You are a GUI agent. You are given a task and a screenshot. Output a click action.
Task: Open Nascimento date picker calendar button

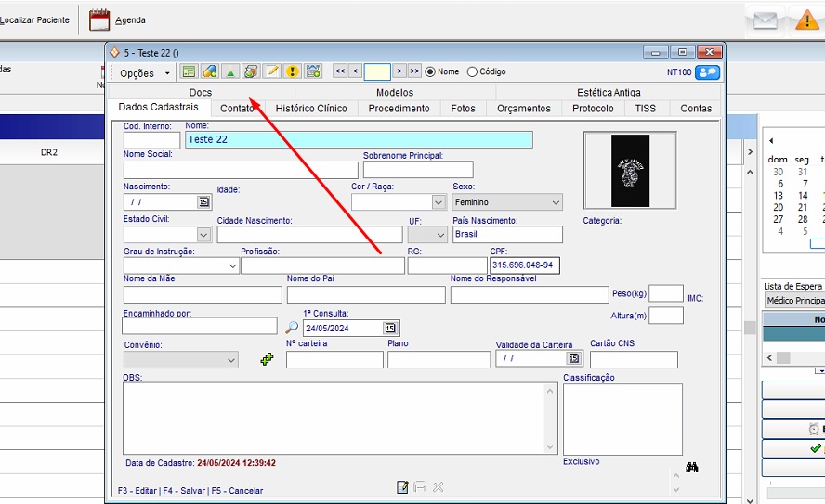(203, 202)
